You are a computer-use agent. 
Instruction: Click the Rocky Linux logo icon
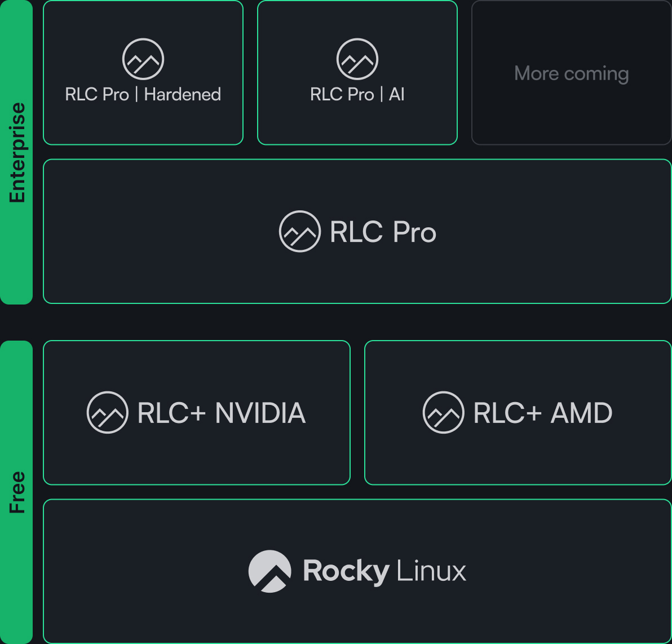pyautogui.click(x=270, y=571)
